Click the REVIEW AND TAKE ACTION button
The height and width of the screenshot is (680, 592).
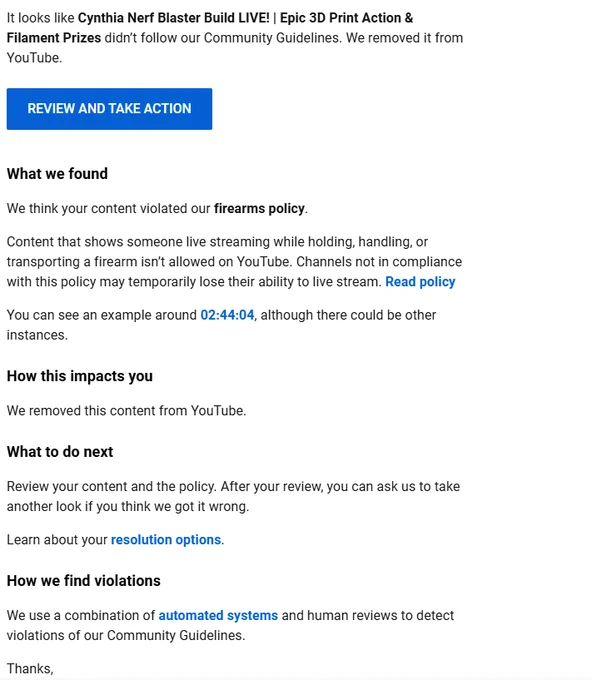click(109, 109)
